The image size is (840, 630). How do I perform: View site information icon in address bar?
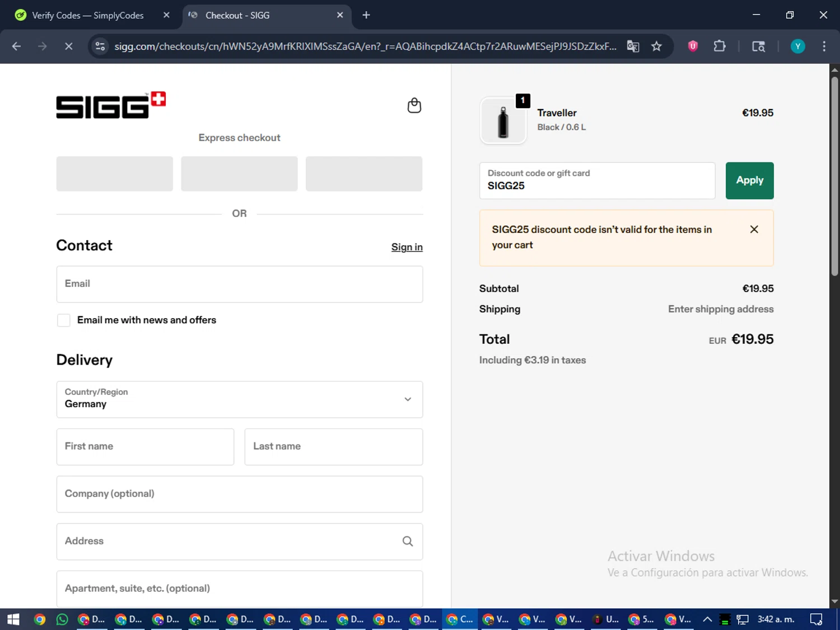click(100, 46)
